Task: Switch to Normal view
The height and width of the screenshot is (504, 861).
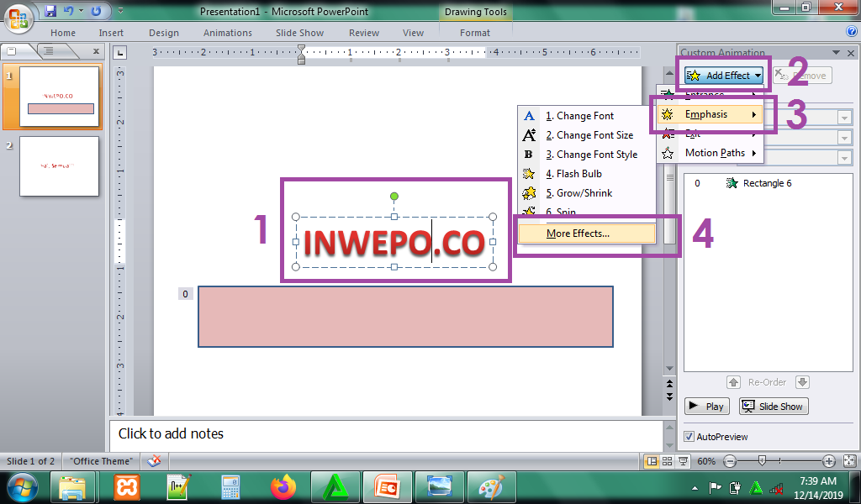Action: pos(652,461)
